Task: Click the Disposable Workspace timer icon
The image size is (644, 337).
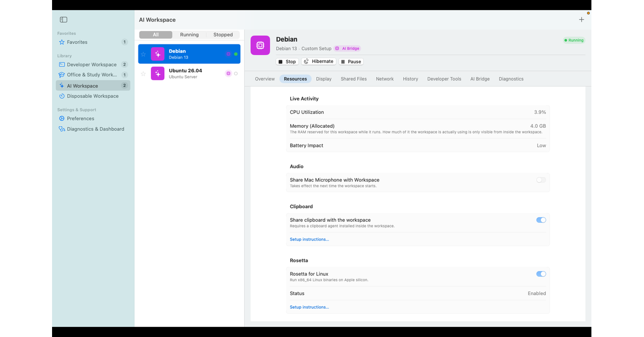Action: 62,97
